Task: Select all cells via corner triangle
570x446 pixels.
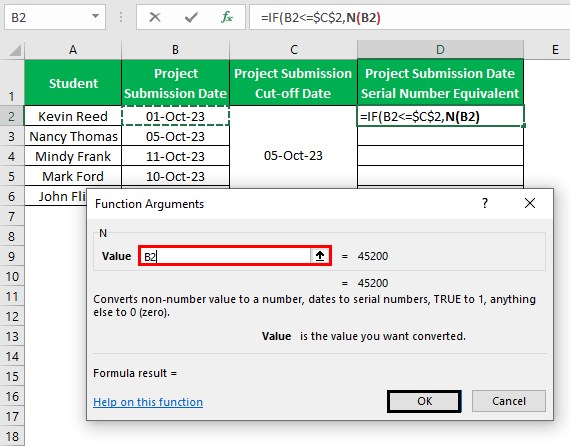Action: click(15, 50)
